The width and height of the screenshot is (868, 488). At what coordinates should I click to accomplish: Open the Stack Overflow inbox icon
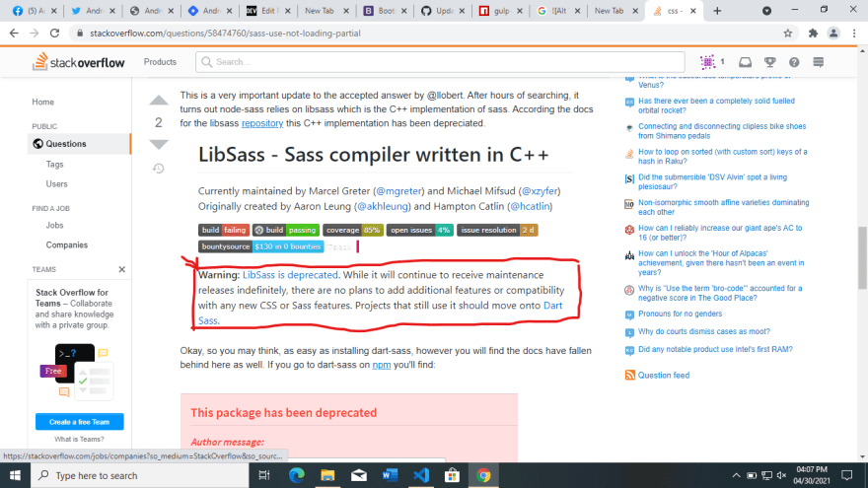coord(745,62)
